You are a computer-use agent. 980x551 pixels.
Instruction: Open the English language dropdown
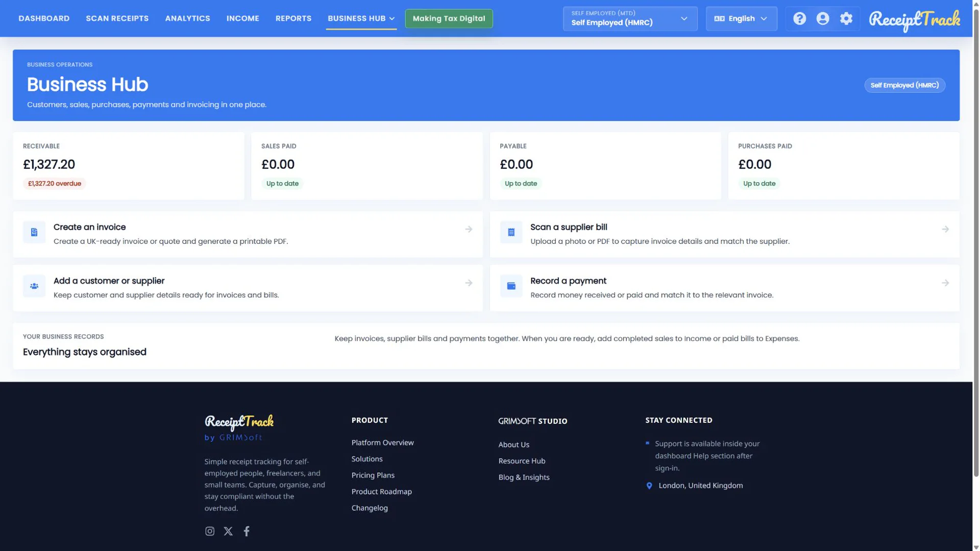click(x=741, y=18)
